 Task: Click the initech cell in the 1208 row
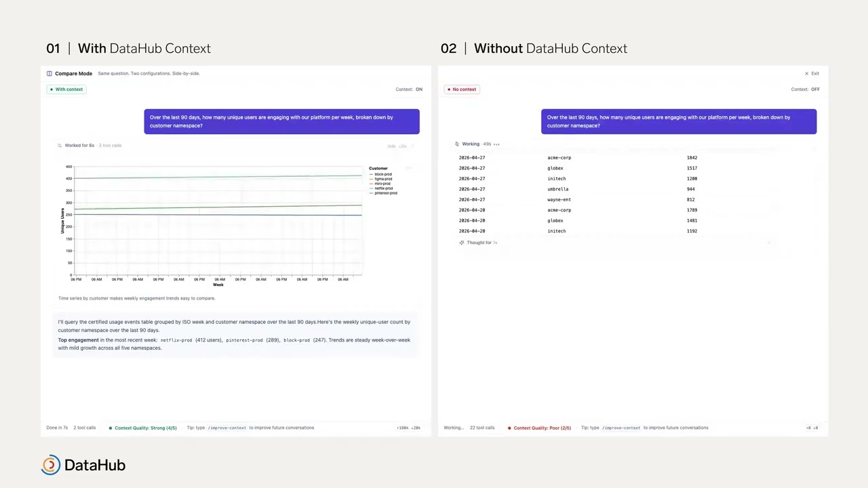click(557, 179)
